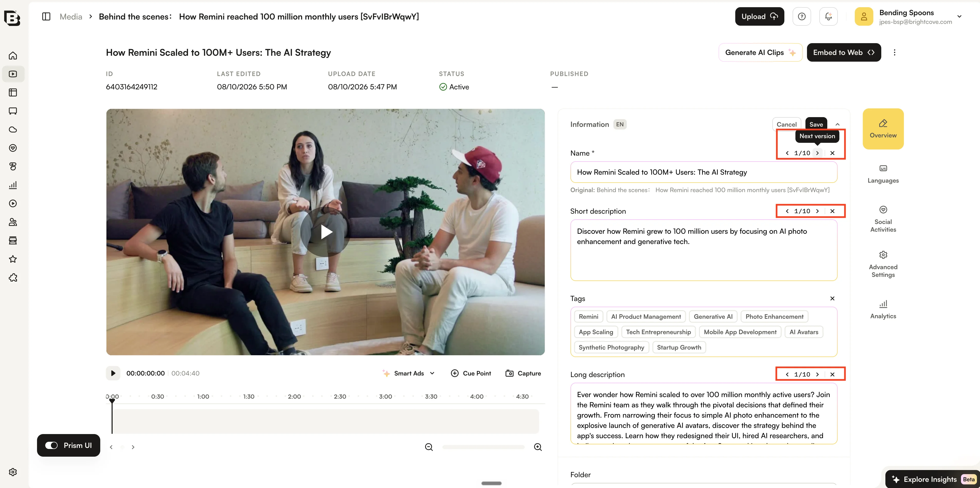This screenshot has height=488, width=980.
Task: Click the play button below the video
Action: 113,373
